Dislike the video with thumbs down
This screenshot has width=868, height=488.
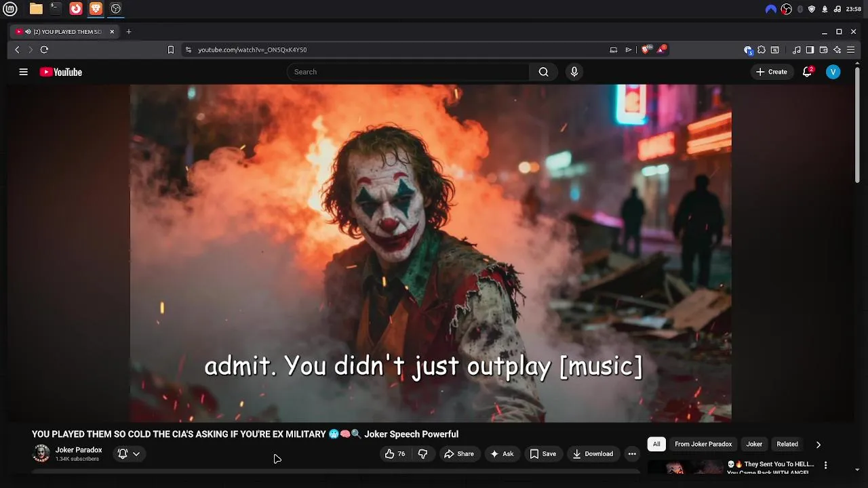[x=422, y=454]
